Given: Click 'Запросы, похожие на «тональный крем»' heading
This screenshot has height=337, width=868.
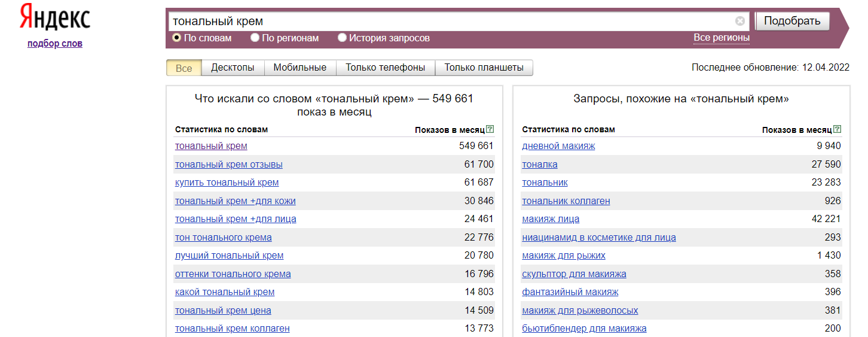Looking at the screenshot, I should tap(681, 99).
